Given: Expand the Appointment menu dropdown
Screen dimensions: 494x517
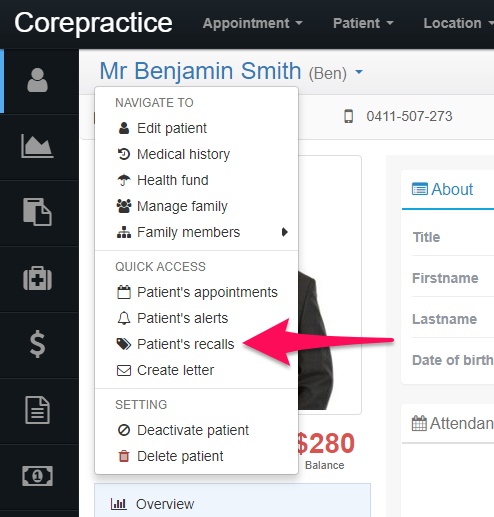Looking at the screenshot, I should (252, 23).
